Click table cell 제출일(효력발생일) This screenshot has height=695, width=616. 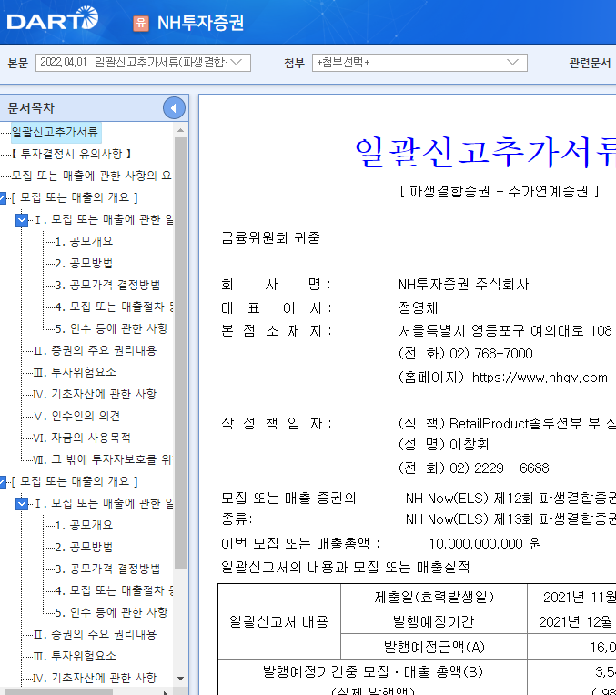coord(434,597)
